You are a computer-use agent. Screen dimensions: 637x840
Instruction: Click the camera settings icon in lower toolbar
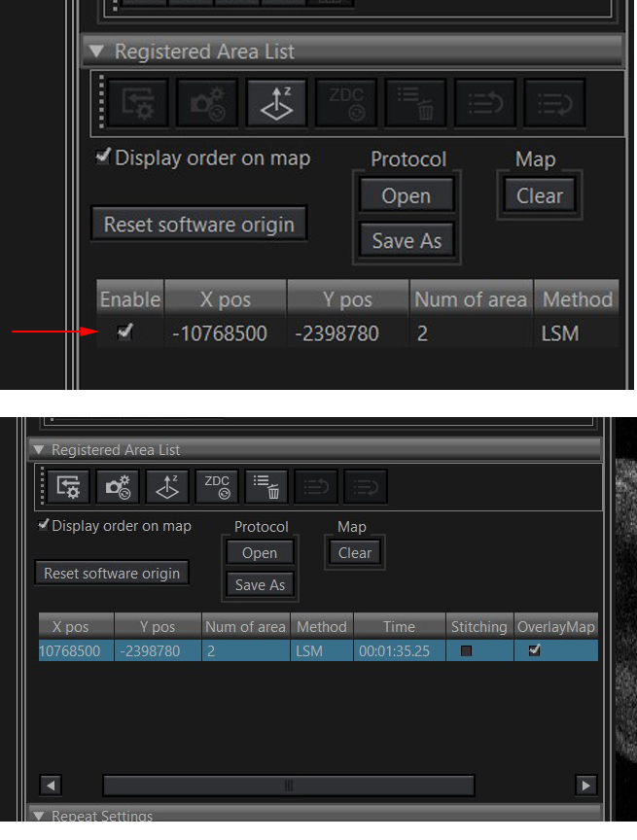point(118,486)
